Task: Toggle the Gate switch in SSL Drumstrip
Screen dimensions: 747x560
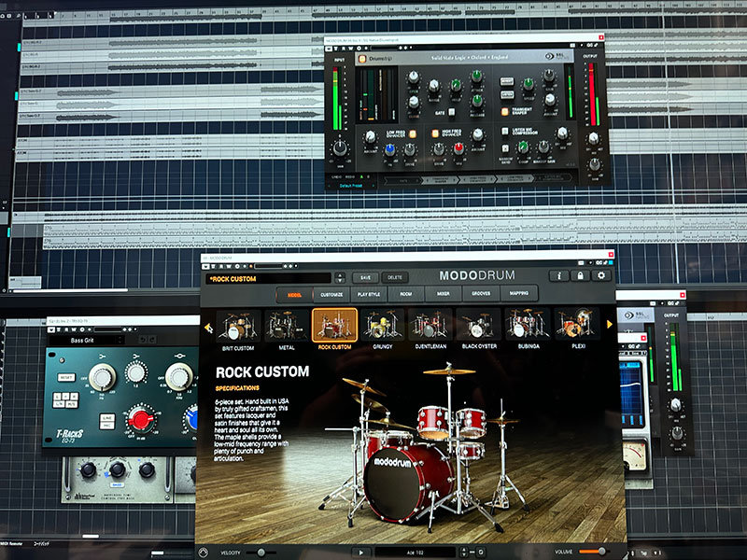Action: click(451, 112)
